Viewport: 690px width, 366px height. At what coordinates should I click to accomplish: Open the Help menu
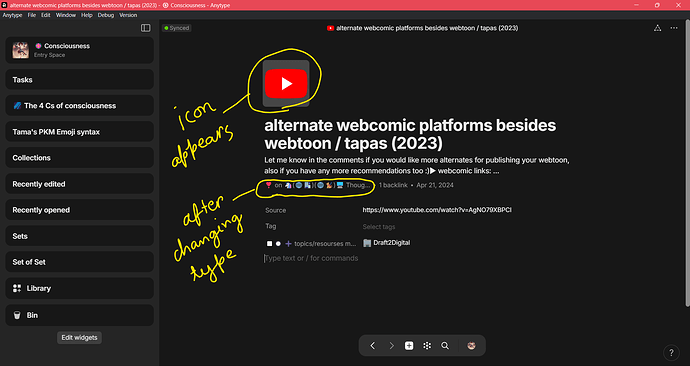click(87, 15)
